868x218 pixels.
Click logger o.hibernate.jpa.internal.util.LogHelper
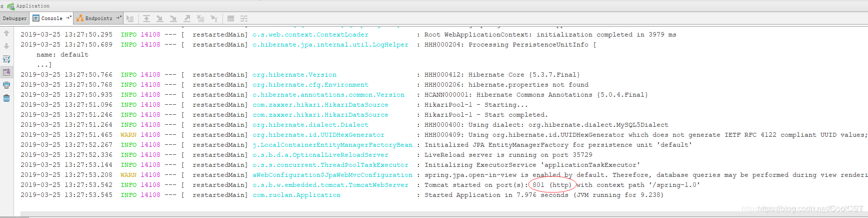[330, 45]
